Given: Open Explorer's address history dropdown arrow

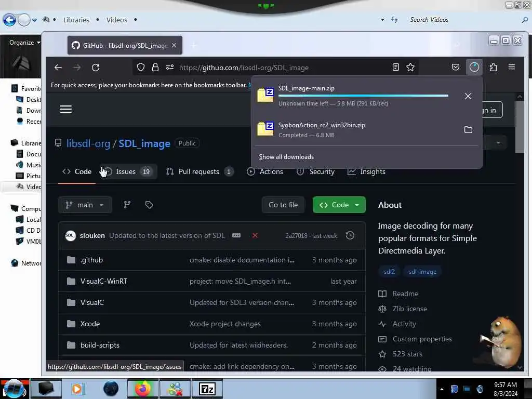Looking at the screenshot, I should pos(382,20).
